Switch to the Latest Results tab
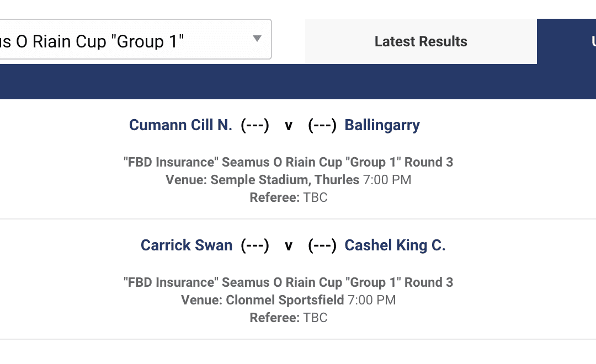The image size is (596, 364). (421, 41)
